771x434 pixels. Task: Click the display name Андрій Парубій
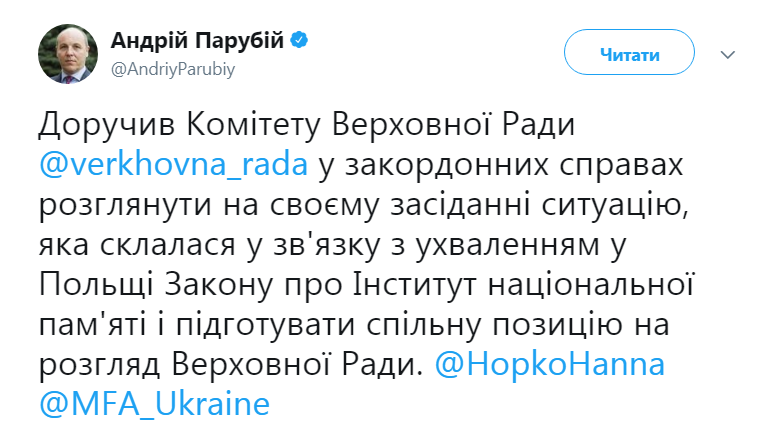(197, 41)
